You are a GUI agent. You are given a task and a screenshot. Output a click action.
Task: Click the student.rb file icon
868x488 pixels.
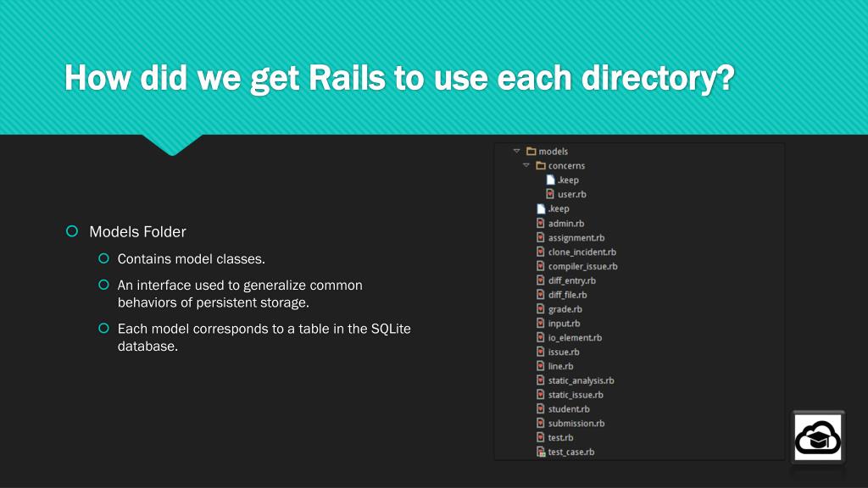click(541, 409)
